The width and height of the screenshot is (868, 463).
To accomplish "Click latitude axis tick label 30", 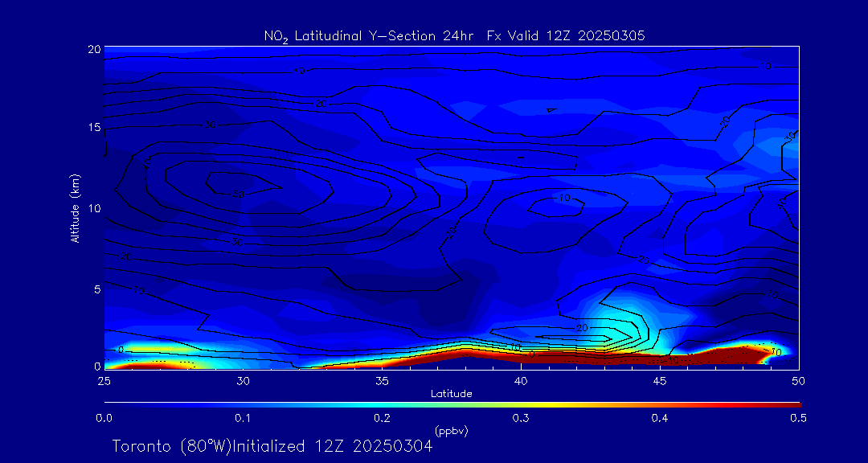I will [243, 380].
